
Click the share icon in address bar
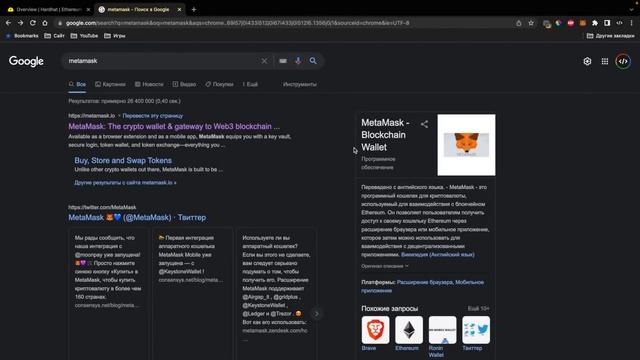pyautogui.click(x=519, y=23)
